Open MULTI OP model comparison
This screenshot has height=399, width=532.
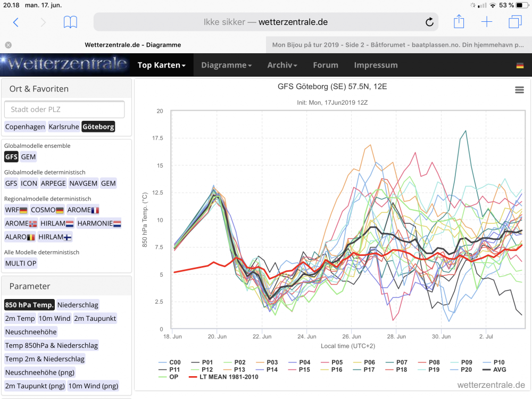click(x=21, y=263)
